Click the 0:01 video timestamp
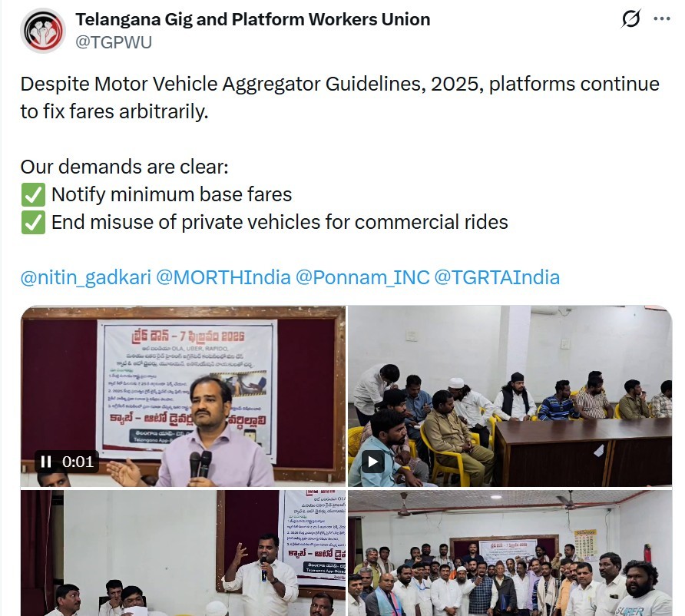Screen dimensions: 685x616 tap(78, 462)
